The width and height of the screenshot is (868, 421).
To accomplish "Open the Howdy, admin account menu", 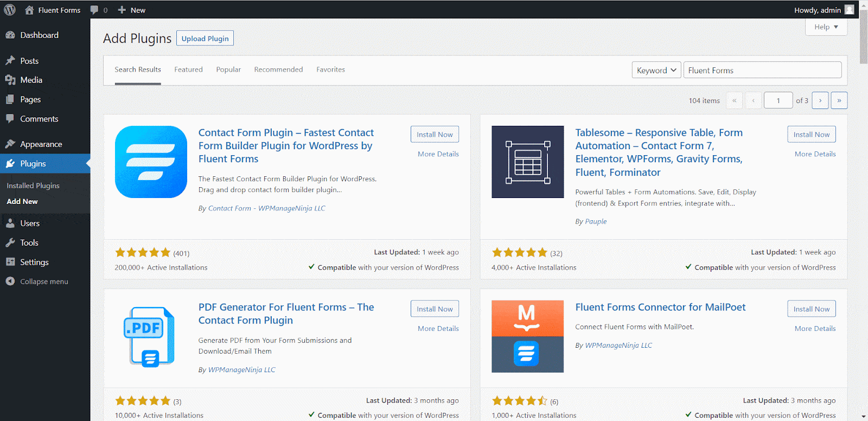I will [824, 10].
